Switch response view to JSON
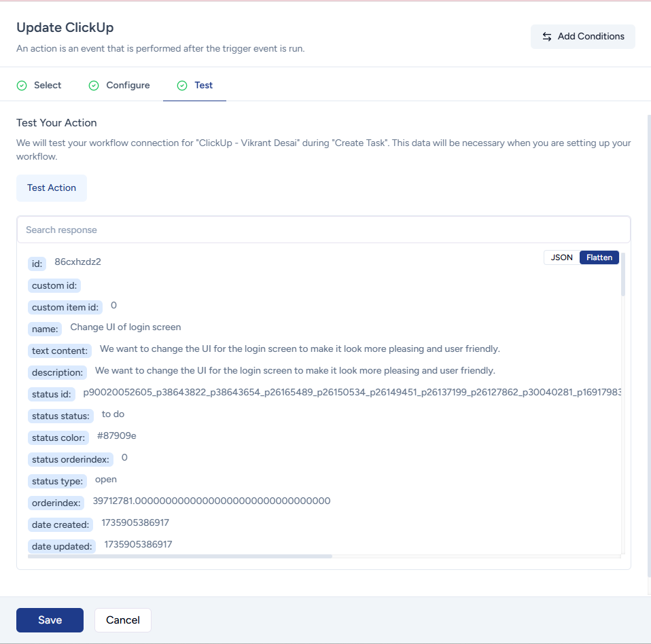Viewport: 651px width, 644px height. coord(561,257)
